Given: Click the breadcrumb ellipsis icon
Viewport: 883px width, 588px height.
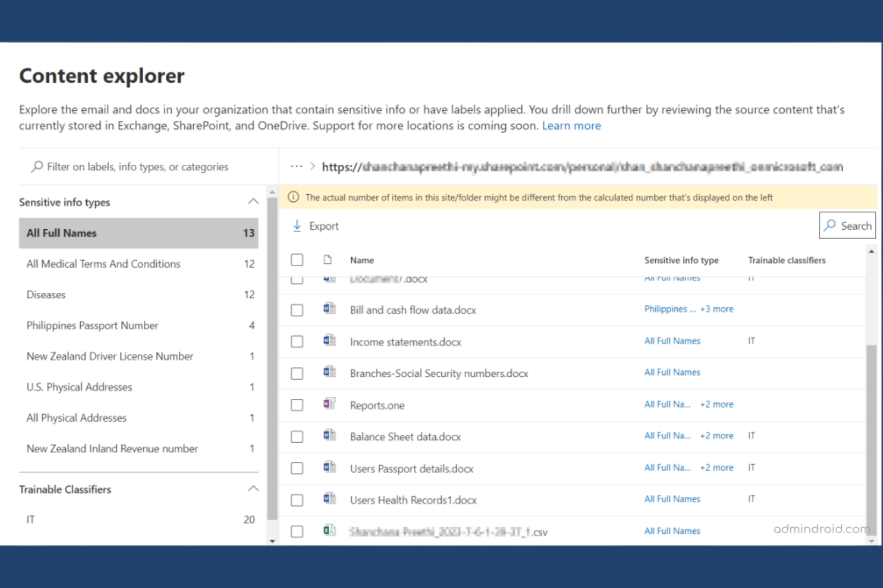Looking at the screenshot, I should pos(296,166).
